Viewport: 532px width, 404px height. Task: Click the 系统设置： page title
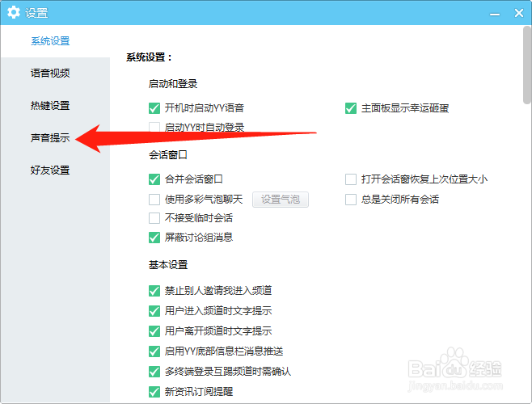click(150, 57)
